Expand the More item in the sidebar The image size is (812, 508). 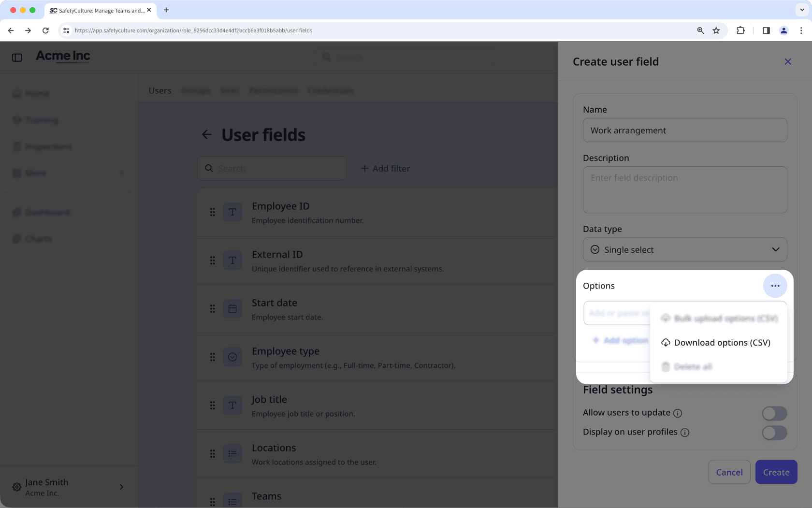[36, 173]
